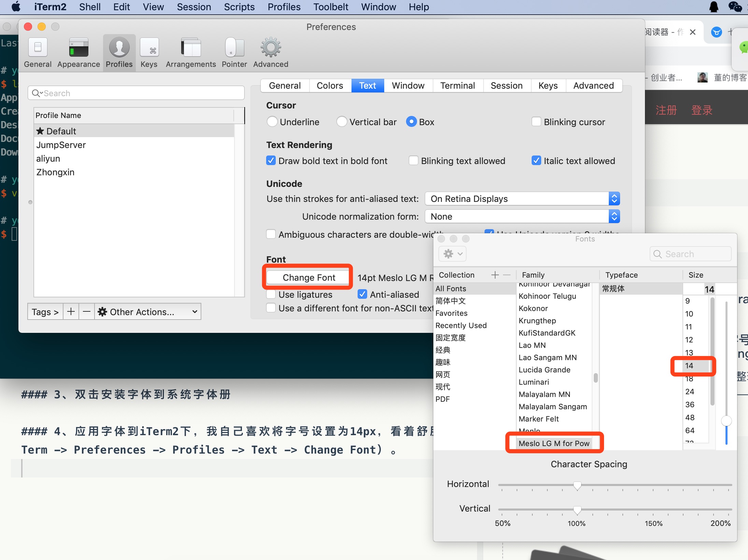Open the Profiles preferences pane
Viewport: 748px width, 560px height.
119,53
